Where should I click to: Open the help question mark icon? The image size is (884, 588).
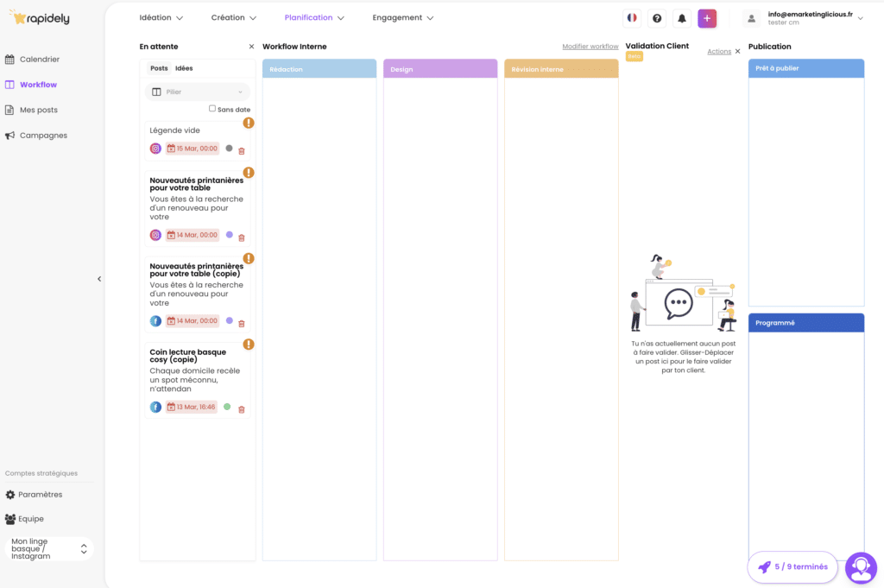click(657, 18)
